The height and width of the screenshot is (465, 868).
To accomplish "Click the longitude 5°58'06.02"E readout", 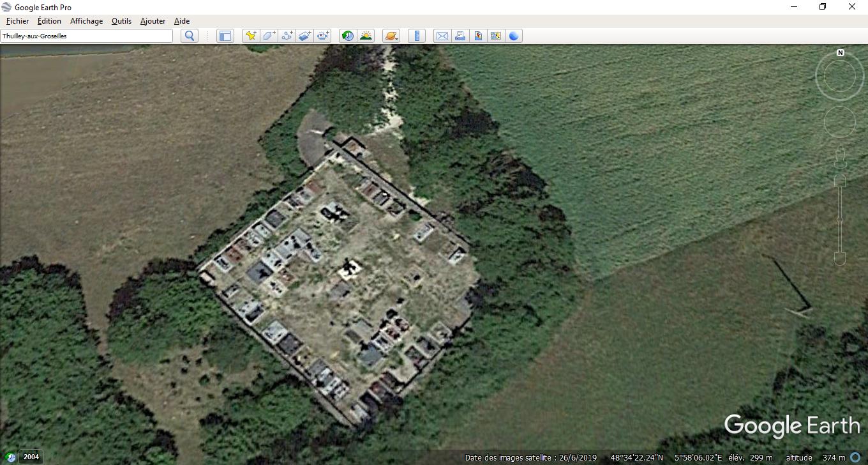I will (698, 457).
